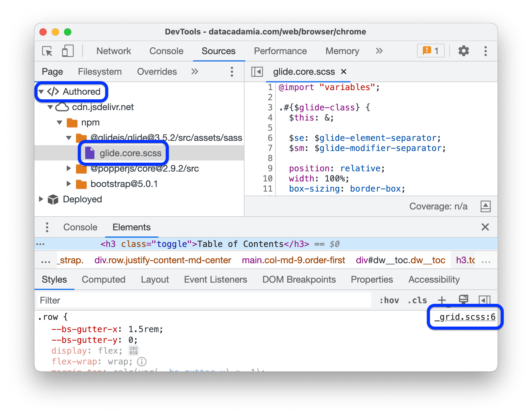Viewport: 532px width, 417px height.
Task: Select the div.row.justify-content-md-center breadcrumb
Action: pos(163,260)
